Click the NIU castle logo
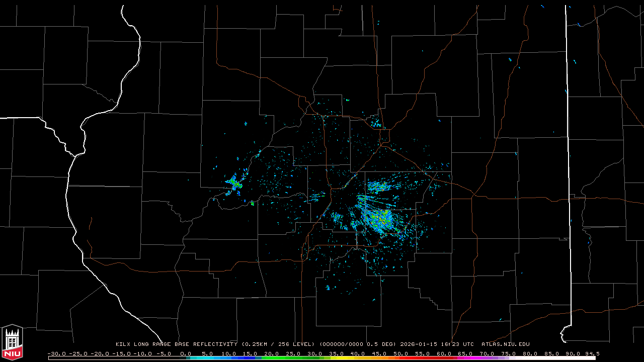The width and height of the screenshot is (644, 362). pos(12,342)
